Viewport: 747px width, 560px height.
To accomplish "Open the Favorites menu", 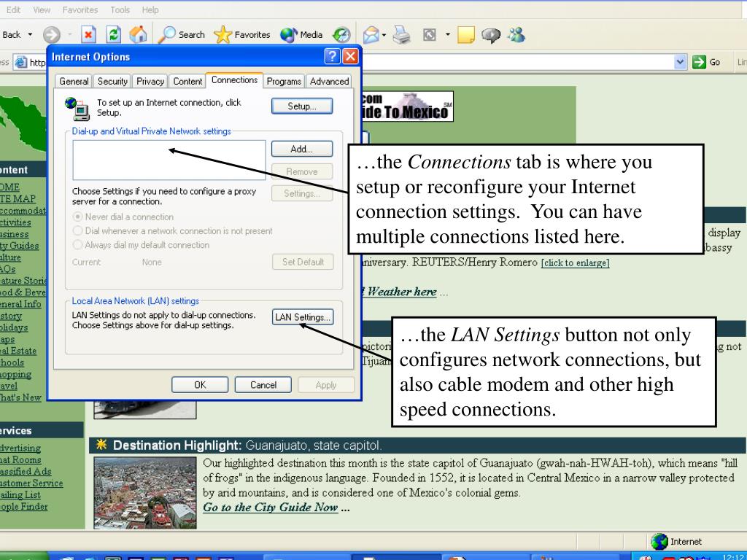I will click(x=80, y=10).
